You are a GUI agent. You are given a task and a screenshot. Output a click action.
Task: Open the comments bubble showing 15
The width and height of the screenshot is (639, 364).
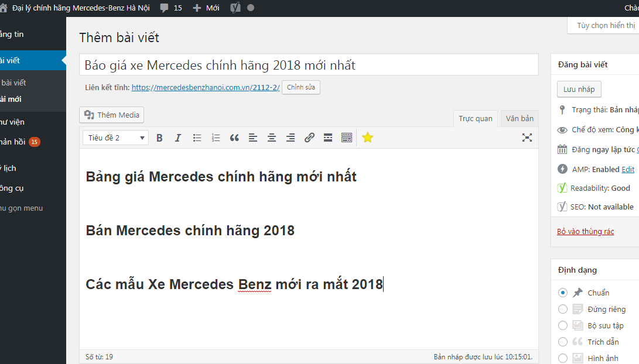pos(171,8)
